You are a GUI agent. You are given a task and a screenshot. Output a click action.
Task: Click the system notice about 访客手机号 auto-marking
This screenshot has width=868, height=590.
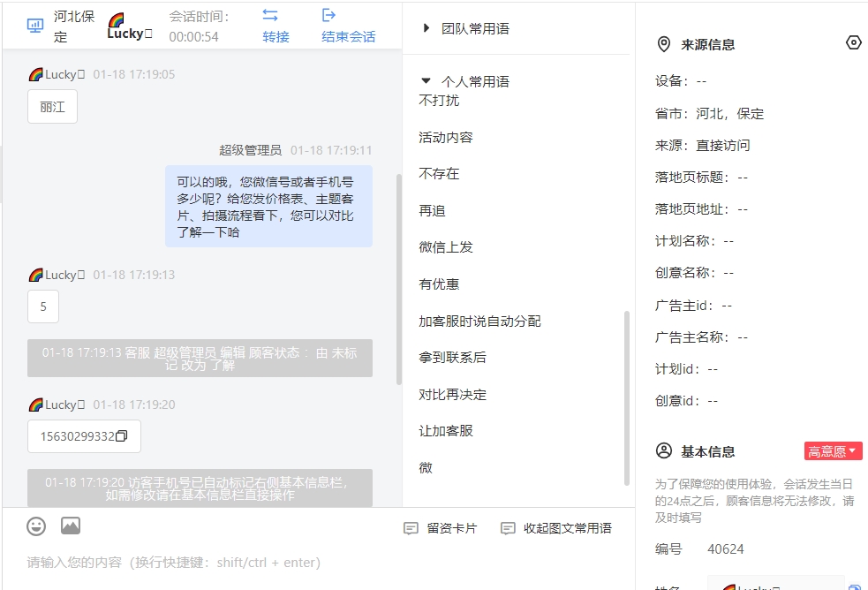pos(200,488)
